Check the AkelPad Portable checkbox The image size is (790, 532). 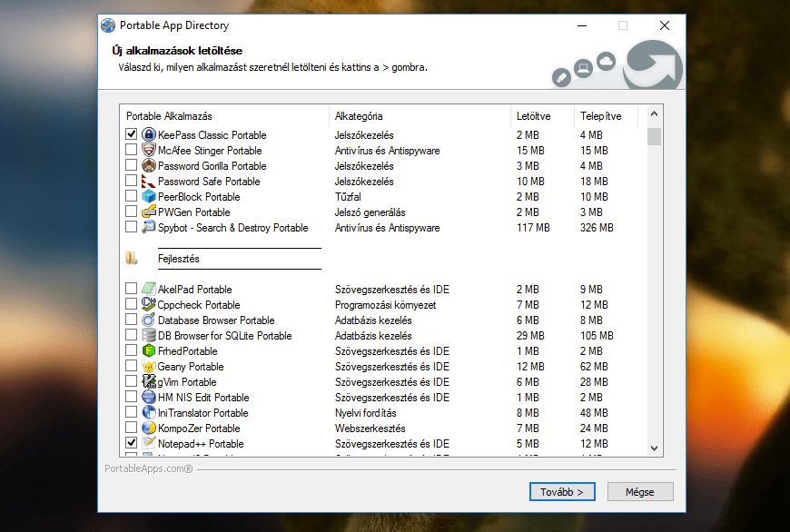[131, 288]
